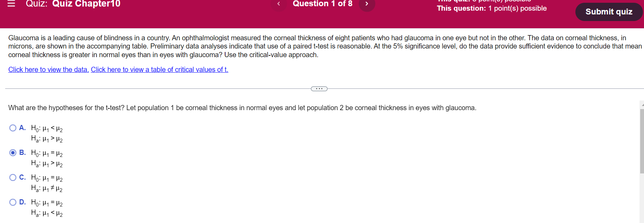This screenshot has width=644, height=223.
Task: Click the left chevron beside Question 1
Action: [279, 4]
